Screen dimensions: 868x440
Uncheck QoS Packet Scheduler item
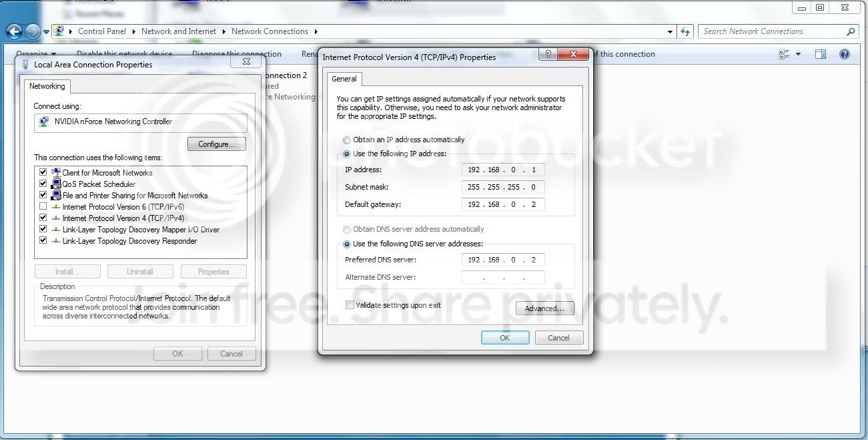(x=43, y=184)
